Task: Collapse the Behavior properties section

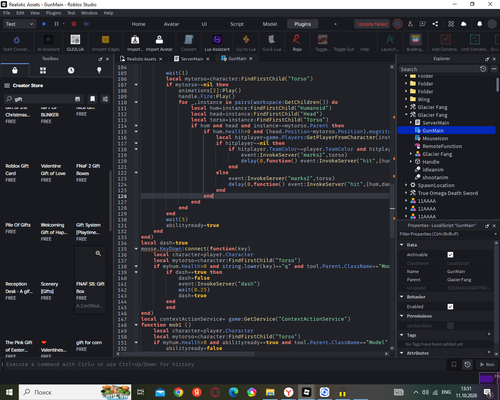Action: (402, 297)
